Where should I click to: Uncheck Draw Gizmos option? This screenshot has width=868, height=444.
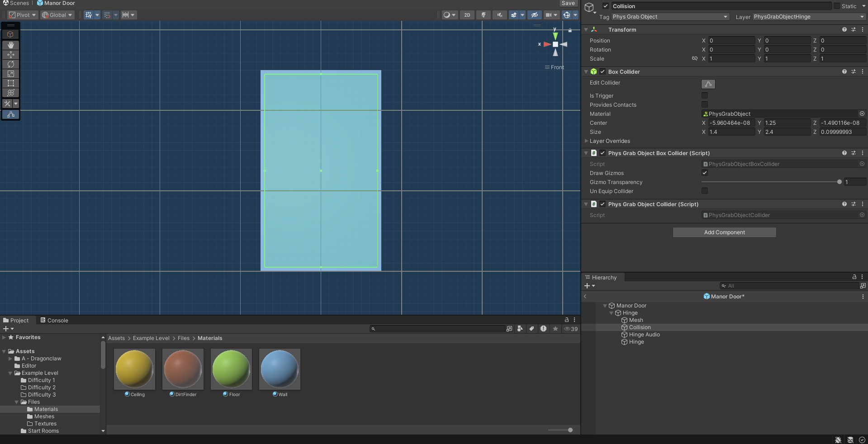[704, 173]
